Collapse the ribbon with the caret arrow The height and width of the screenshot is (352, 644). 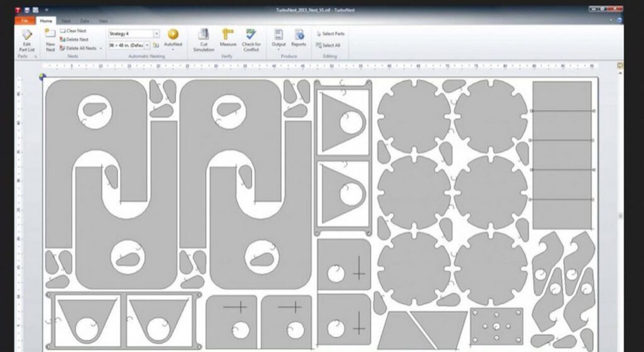(x=613, y=21)
